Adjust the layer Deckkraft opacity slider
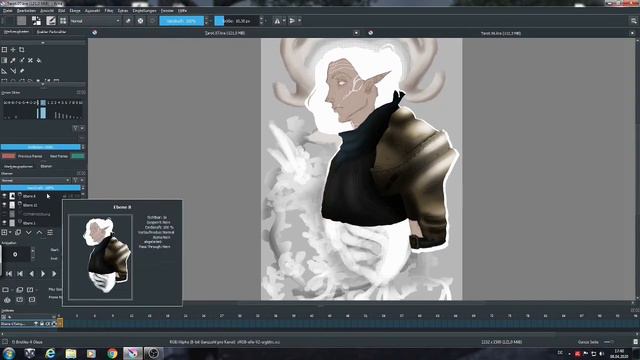Screen dimensions: 640x360 coord(40,188)
